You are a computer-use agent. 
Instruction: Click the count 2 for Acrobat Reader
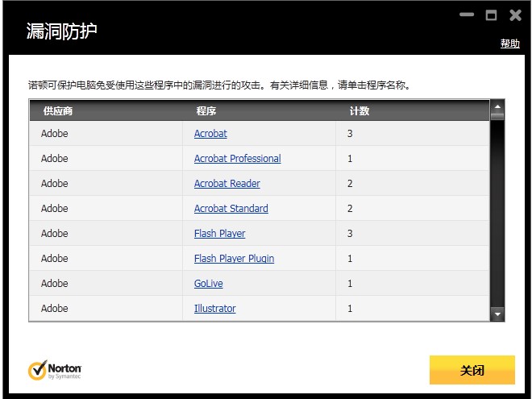click(350, 184)
